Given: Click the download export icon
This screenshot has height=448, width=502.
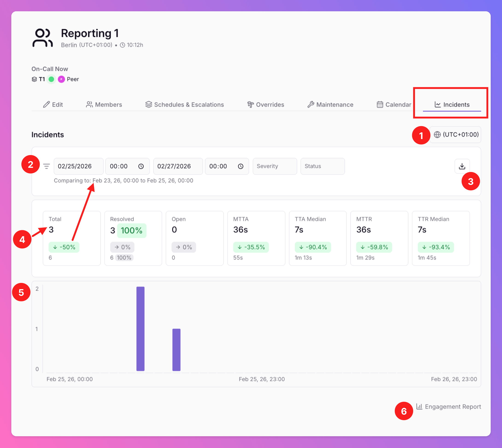Looking at the screenshot, I should pos(462,166).
